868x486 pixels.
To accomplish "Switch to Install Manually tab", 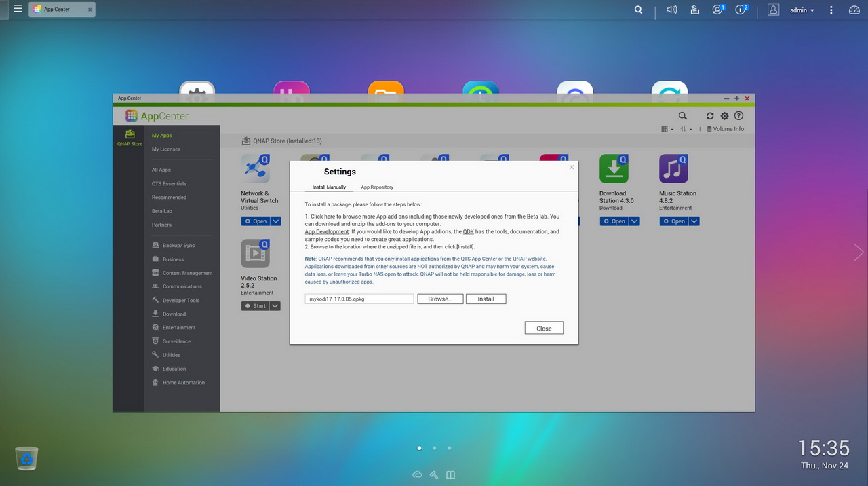I will (x=329, y=187).
